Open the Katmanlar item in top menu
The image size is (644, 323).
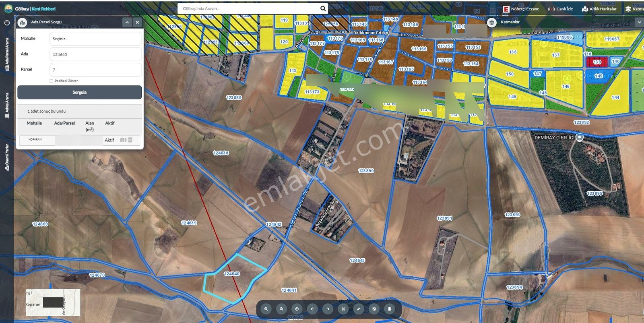coord(634,9)
